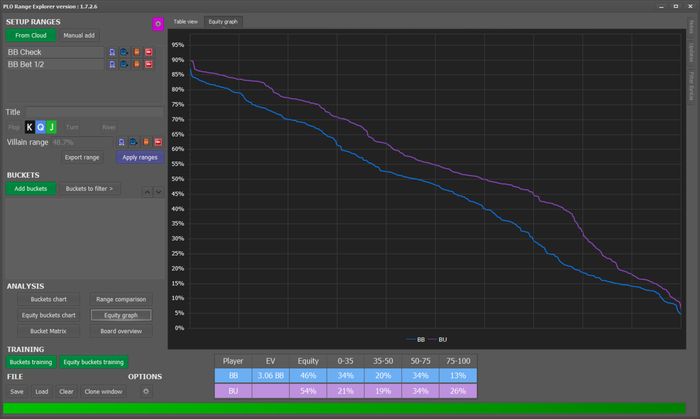Select the green J flop card
700x419 pixels.
52,127
